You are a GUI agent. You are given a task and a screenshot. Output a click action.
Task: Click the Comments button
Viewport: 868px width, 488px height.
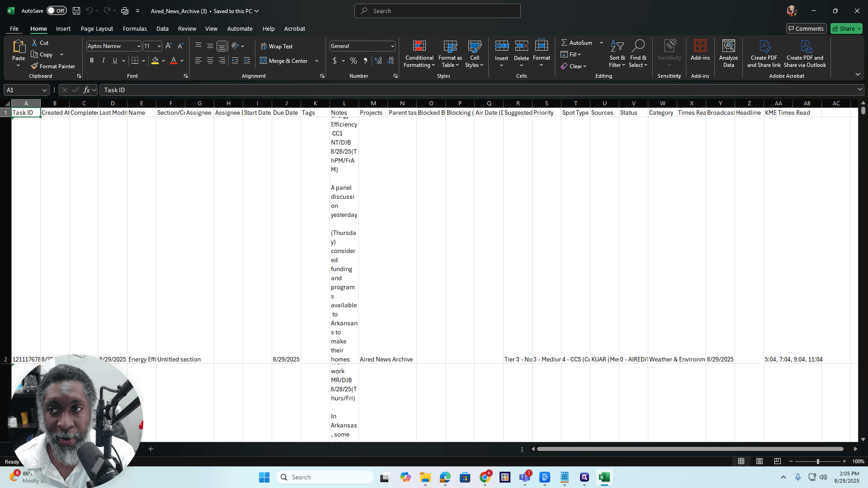pyautogui.click(x=806, y=28)
